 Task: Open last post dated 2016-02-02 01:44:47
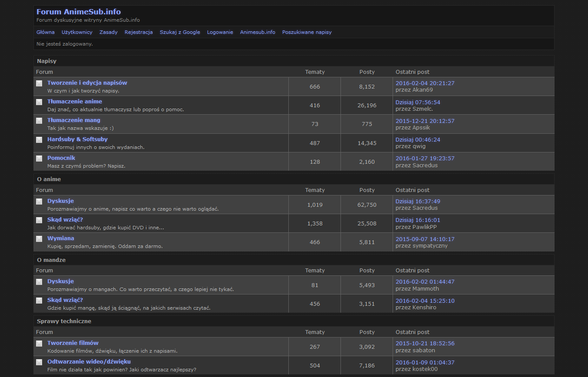pos(425,282)
